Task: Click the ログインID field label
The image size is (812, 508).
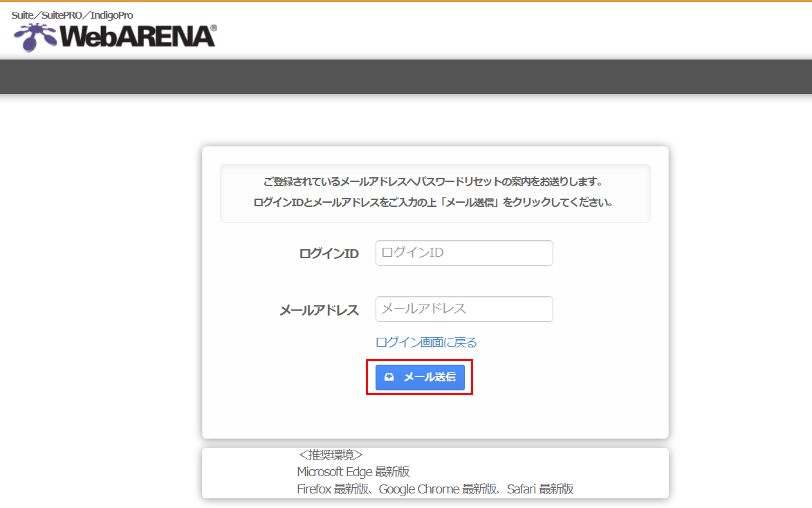Action: tap(329, 254)
